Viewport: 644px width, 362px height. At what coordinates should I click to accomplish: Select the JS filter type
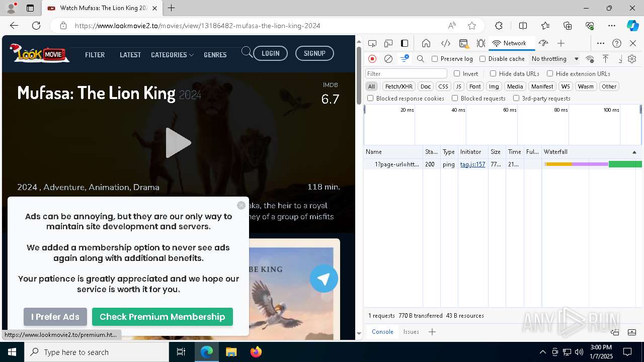coord(458,86)
